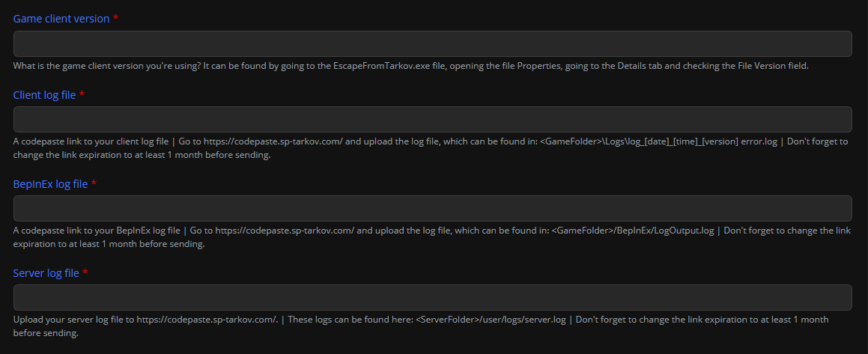Viewport: 868px width, 354px height.
Task: Open the codepaste URL in Client log description
Action: (x=273, y=141)
